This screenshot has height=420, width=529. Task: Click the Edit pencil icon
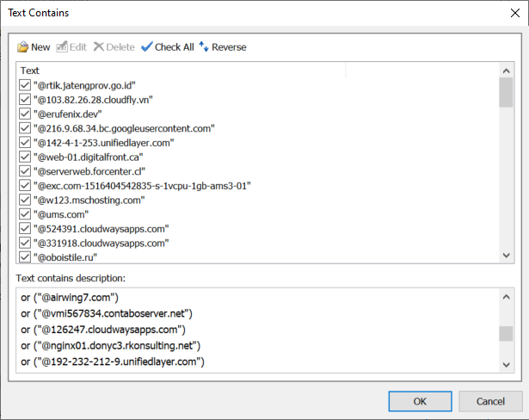tap(62, 47)
